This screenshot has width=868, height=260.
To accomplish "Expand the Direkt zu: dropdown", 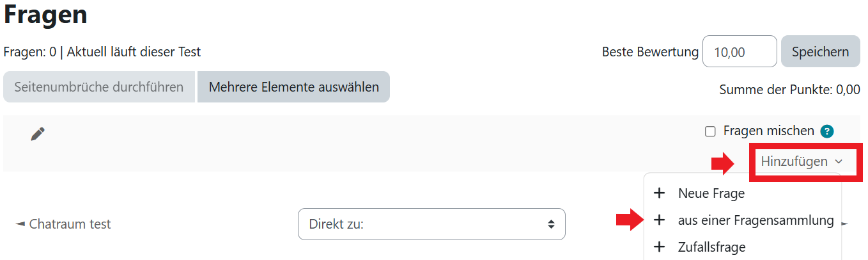I will (431, 224).
